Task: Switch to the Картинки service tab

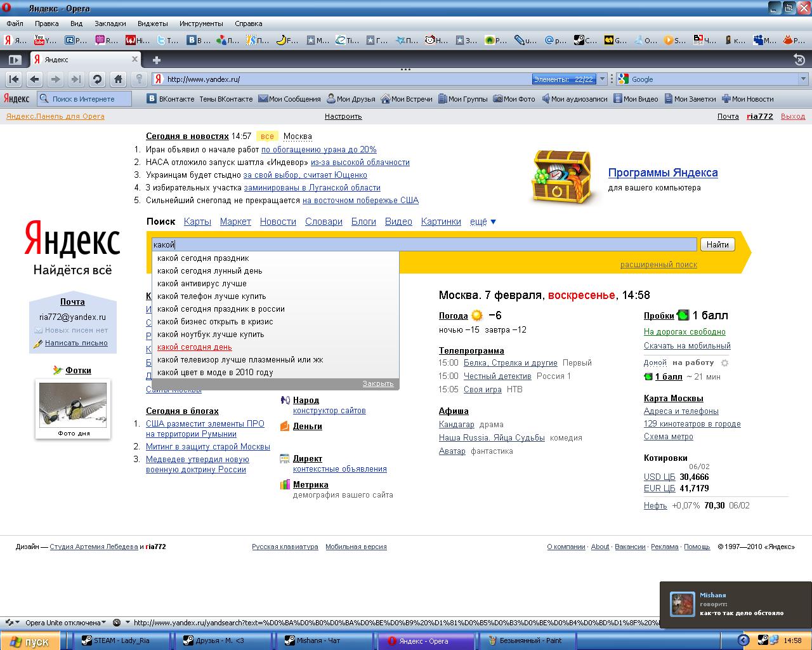Action: [441, 222]
